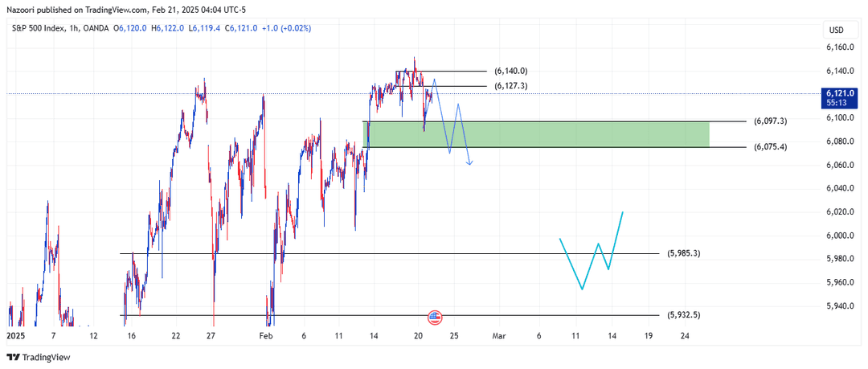Click the 12 date label on time axis
The image size is (868, 369).
click(x=93, y=336)
